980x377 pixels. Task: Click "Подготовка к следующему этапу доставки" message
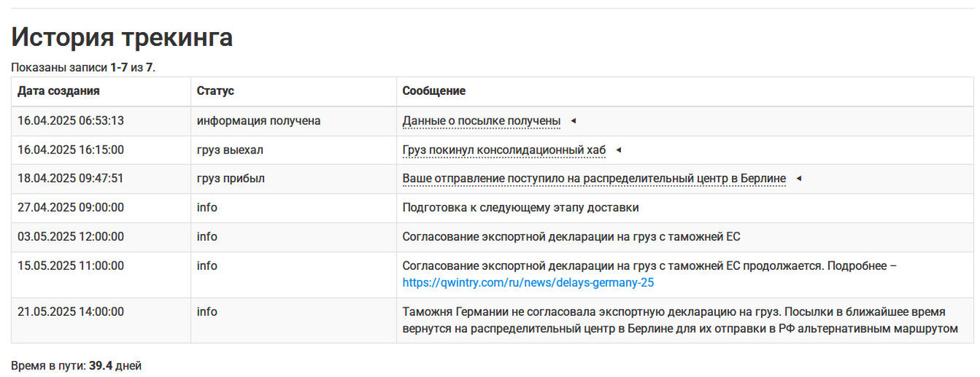click(521, 208)
